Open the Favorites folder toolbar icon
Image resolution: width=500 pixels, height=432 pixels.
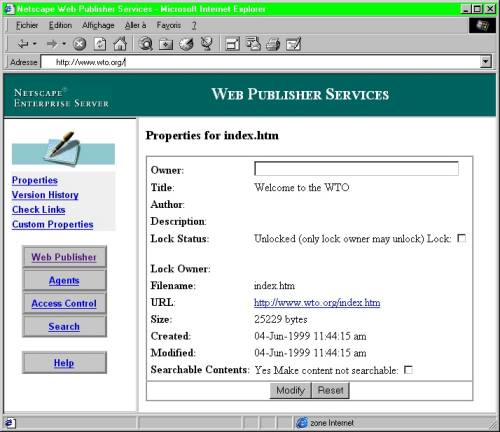[x=166, y=44]
